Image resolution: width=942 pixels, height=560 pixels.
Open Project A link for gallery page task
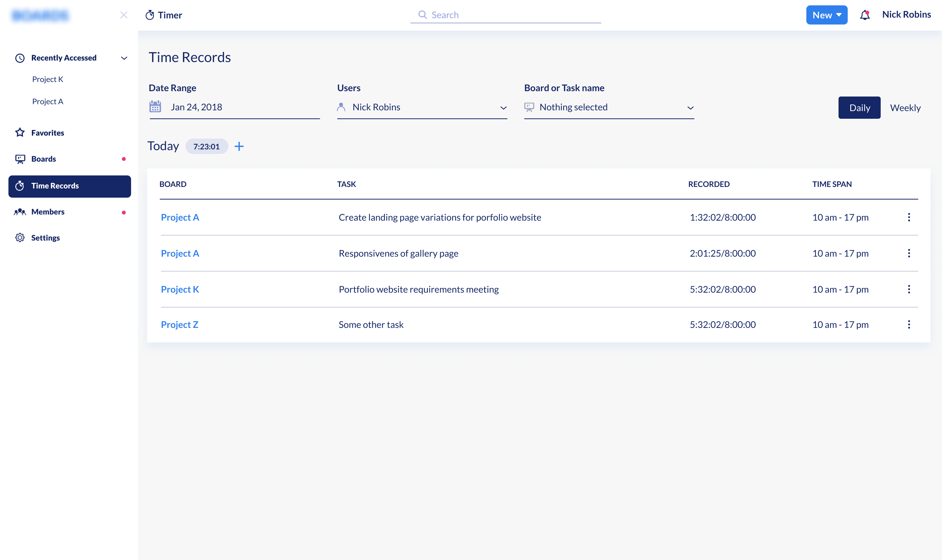180,253
